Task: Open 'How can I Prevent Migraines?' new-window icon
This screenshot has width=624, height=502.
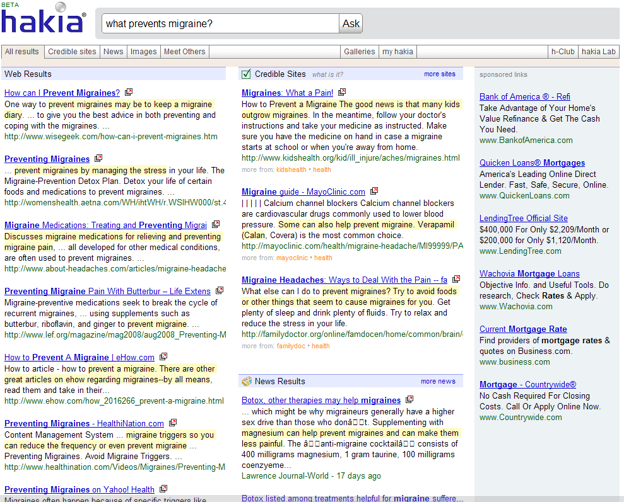Action: [129, 93]
